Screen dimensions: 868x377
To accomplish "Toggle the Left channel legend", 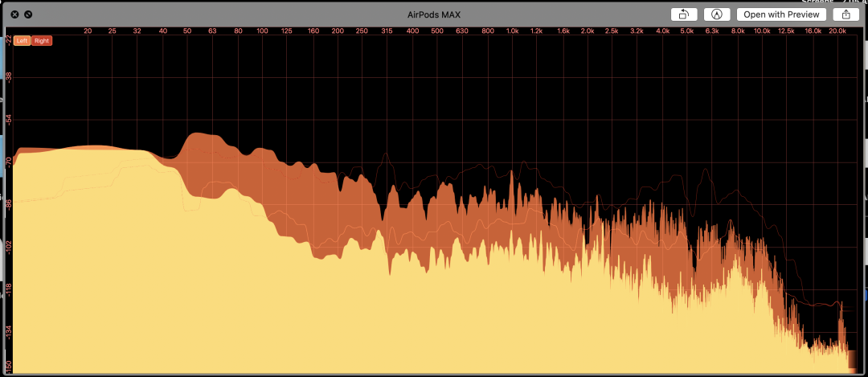I will 23,40.
